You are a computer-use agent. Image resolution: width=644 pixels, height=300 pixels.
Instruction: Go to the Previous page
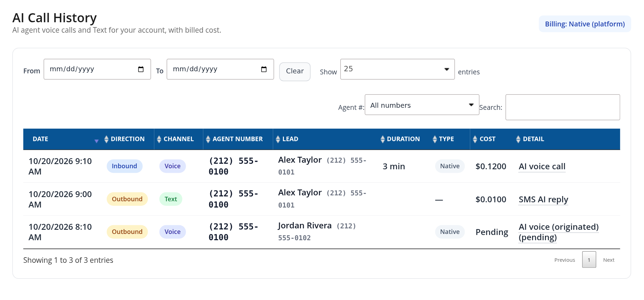tap(564, 260)
